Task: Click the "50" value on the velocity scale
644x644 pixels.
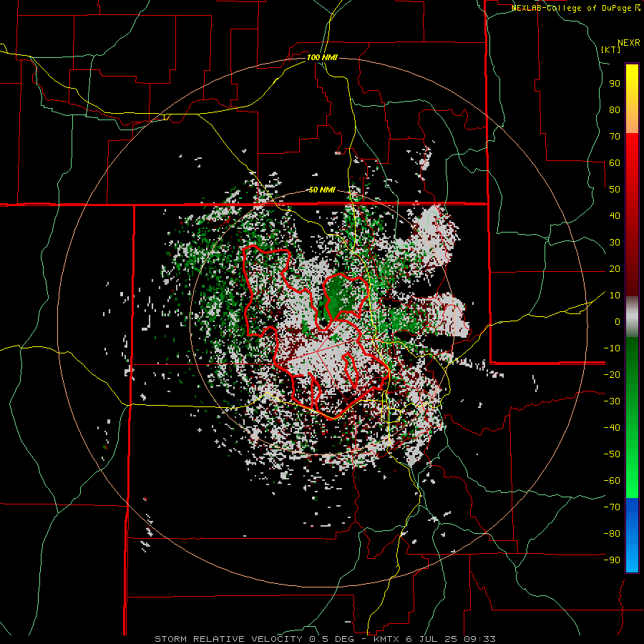Action: (x=615, y=190)
